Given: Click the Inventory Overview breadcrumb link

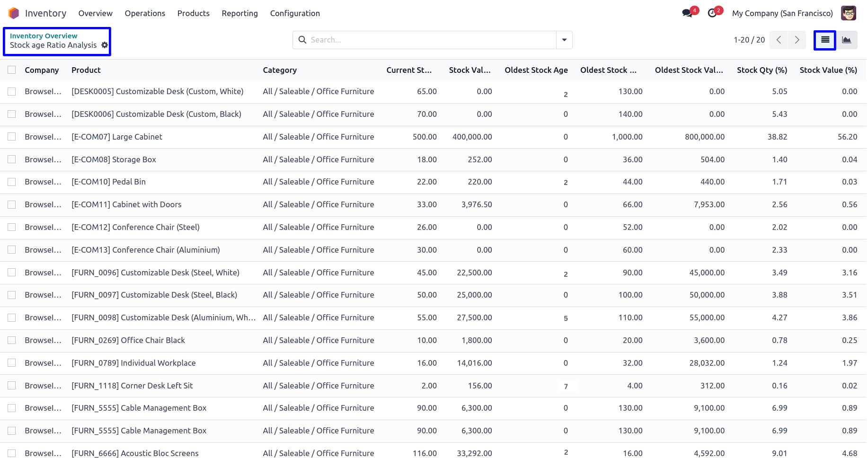Looking at the screenshot, I should pyautogui.click(x=44, y=36).
